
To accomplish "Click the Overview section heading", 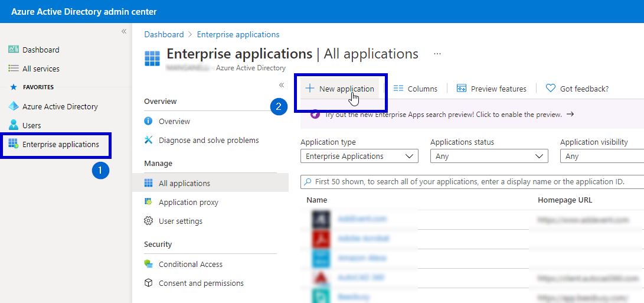I will click(160, 101).
